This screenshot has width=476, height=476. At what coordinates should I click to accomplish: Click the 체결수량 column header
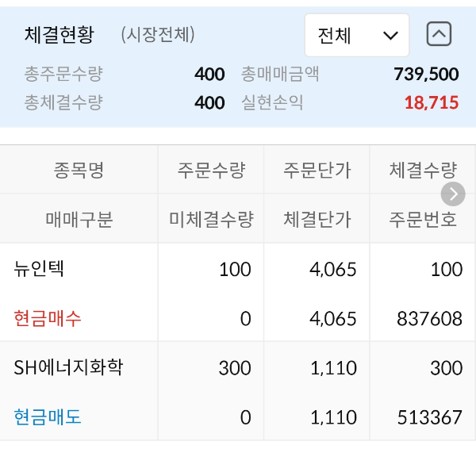point(423,170)
